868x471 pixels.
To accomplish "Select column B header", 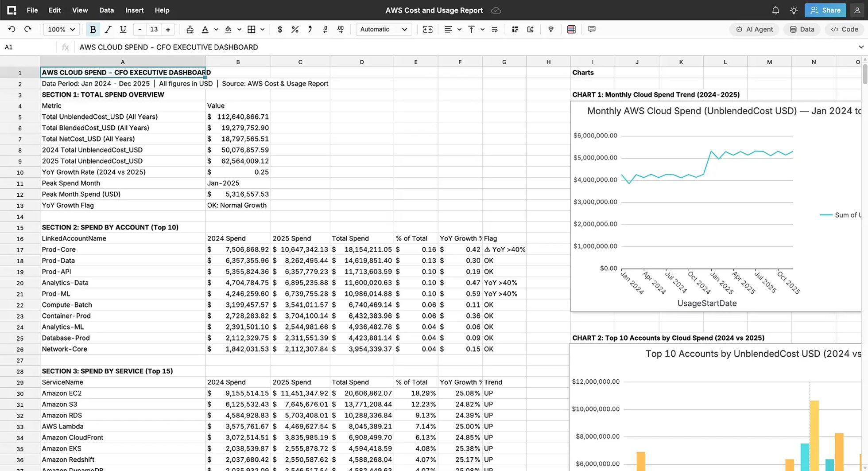I will 238,62.
